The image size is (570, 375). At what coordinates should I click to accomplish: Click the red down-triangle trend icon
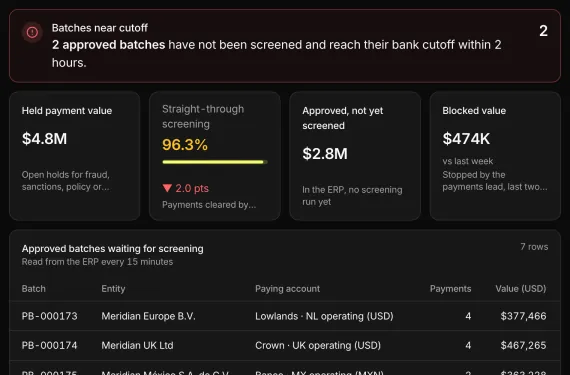167,188
